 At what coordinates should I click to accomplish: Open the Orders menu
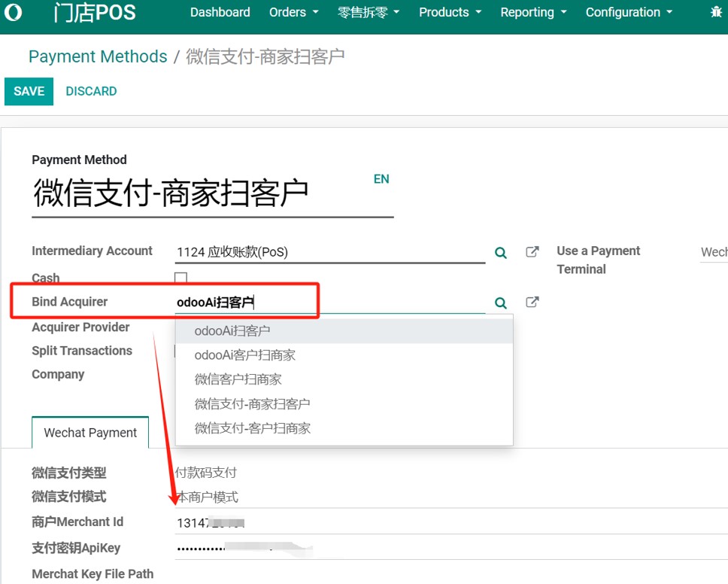tap(293, 12)
